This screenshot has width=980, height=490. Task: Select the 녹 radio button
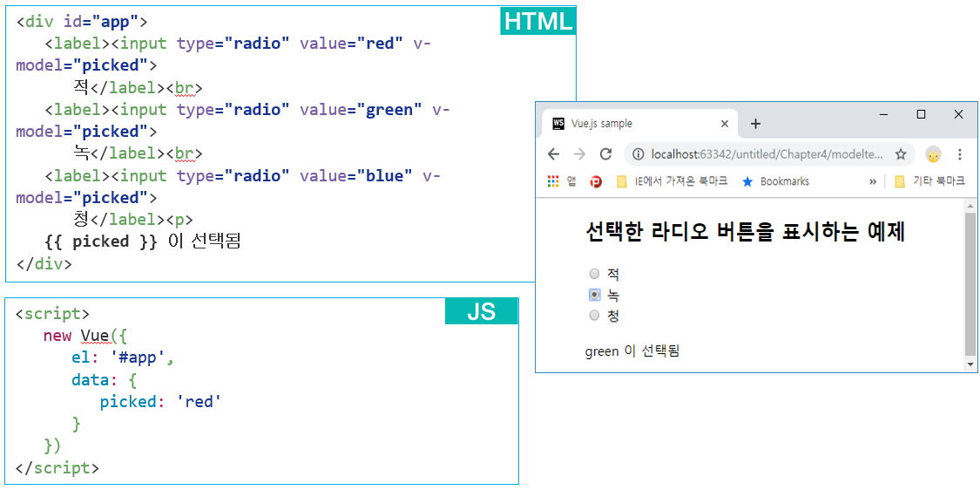(594, 294)
